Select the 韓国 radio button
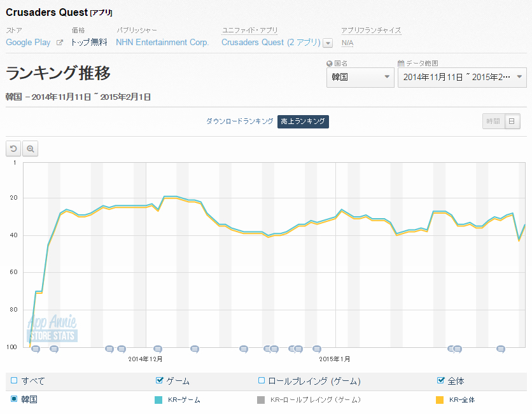The height and width of the screenshot is (414, 532). point(14,399)
